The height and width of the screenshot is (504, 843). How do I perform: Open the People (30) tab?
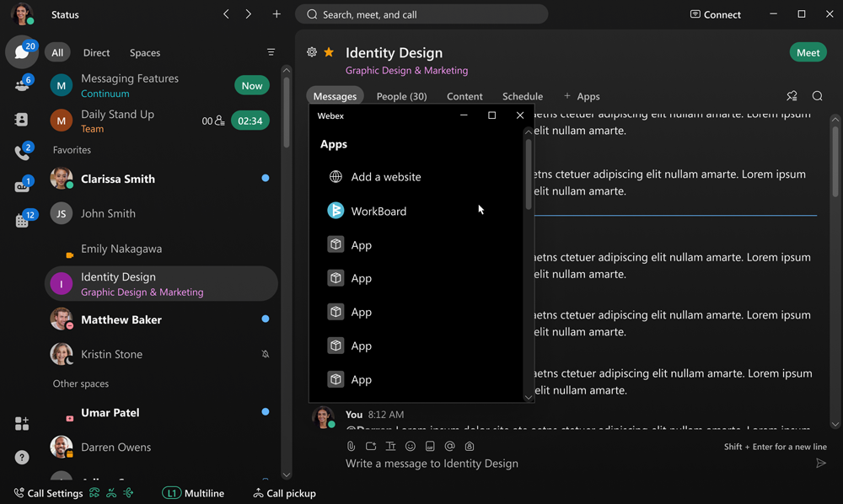[401, 96]
